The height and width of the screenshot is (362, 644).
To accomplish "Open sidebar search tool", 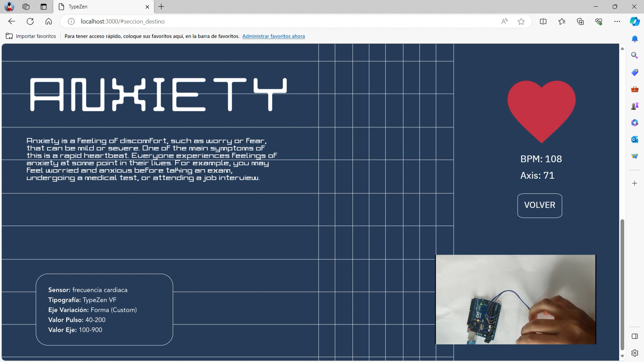I will [635, 55].
